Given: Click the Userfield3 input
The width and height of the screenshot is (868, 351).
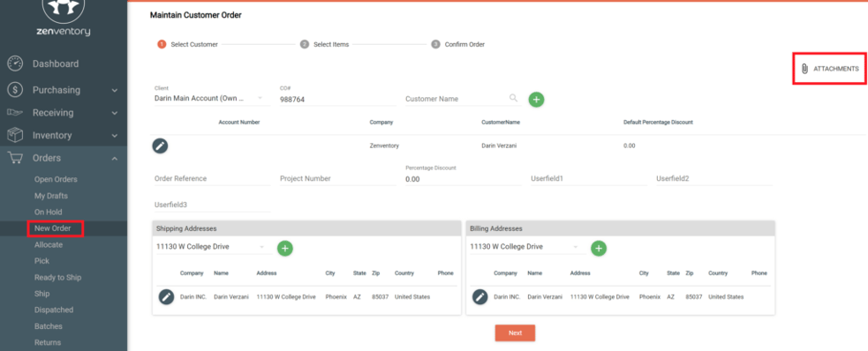Looking at the screenshot, I should [x=212, y=205].
